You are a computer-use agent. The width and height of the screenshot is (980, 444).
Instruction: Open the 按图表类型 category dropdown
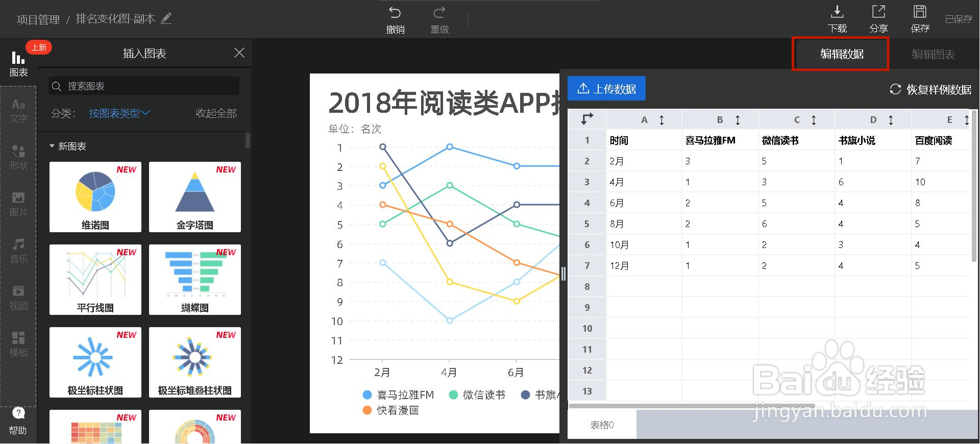click(x=119, y=113)
